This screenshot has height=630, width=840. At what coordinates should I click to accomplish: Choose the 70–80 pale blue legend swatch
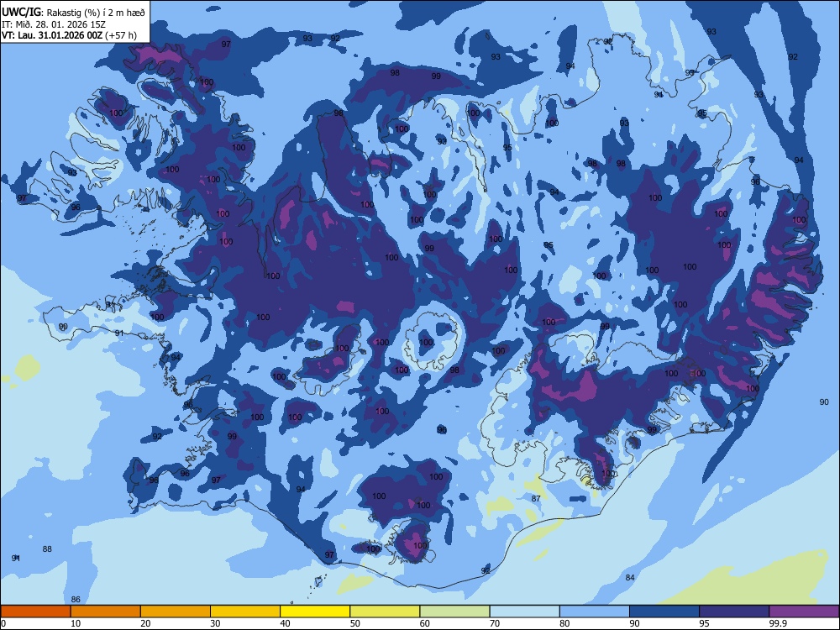525,612
